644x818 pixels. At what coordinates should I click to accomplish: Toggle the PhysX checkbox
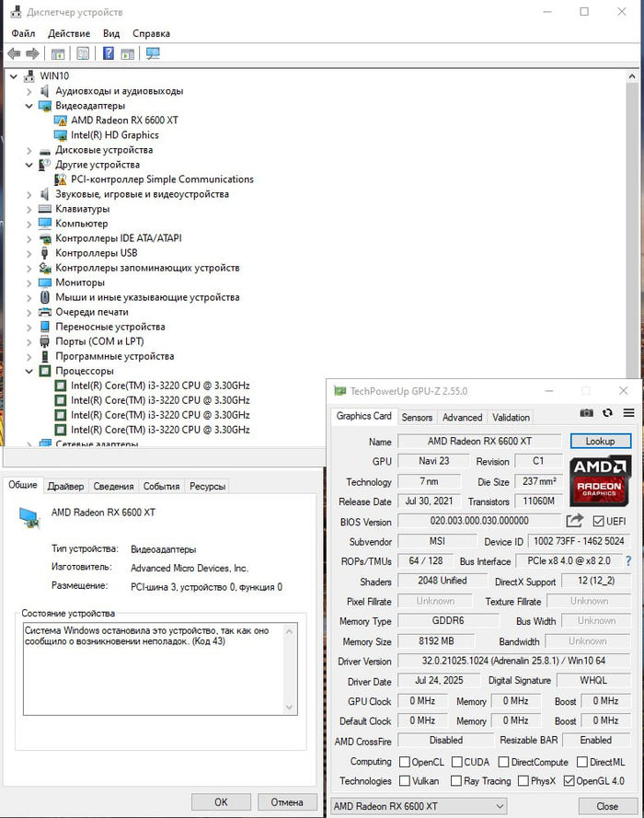pyautogui.click(x=523, y=780)
